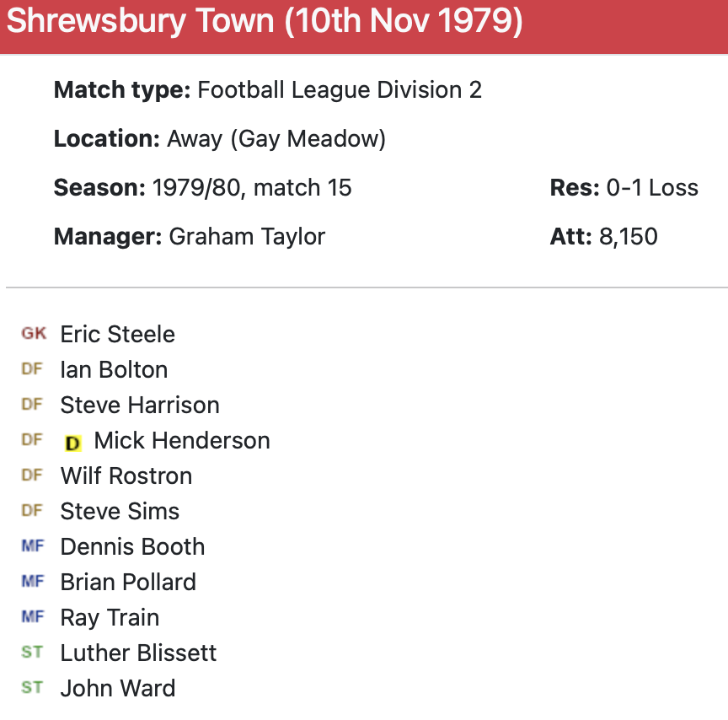This screenshot has width=728, height=720.
Task: Select player Mick Henderson
Action: coord(182,440)
